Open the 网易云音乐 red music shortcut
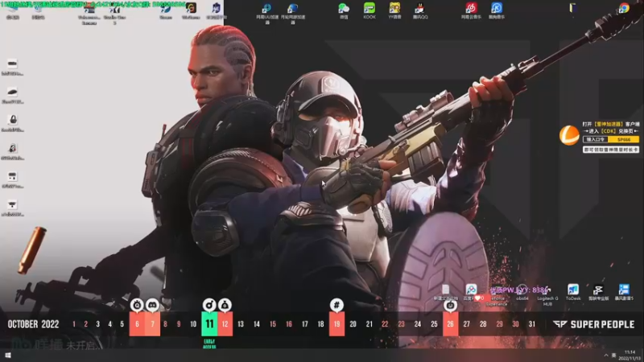The image size is (644, 362). (x=471, y=10)
